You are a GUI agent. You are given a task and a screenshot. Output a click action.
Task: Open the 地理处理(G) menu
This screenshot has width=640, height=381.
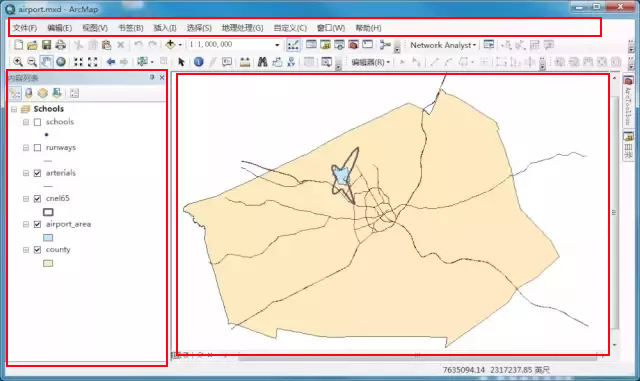point(242,28)
